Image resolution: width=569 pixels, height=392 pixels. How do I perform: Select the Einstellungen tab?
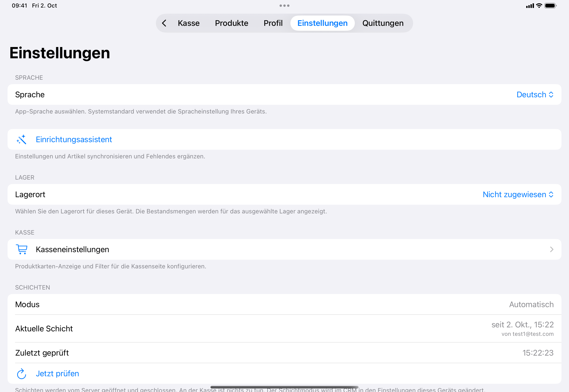322,23
